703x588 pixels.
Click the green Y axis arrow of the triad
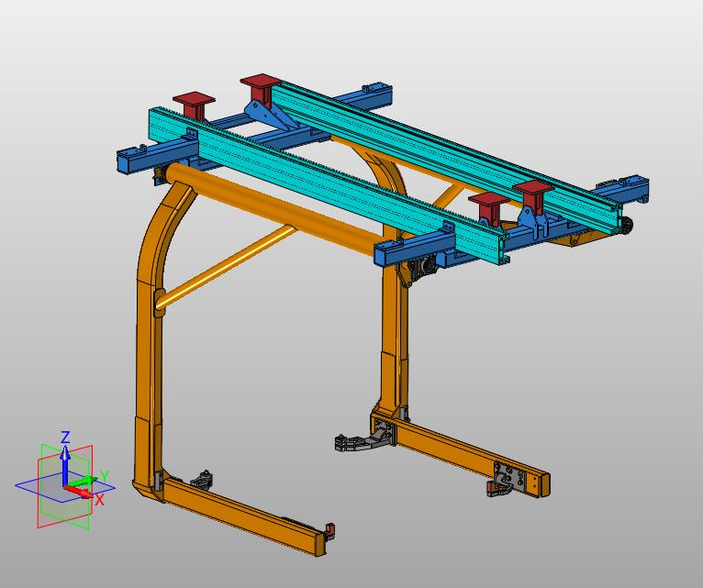point(84,482)
